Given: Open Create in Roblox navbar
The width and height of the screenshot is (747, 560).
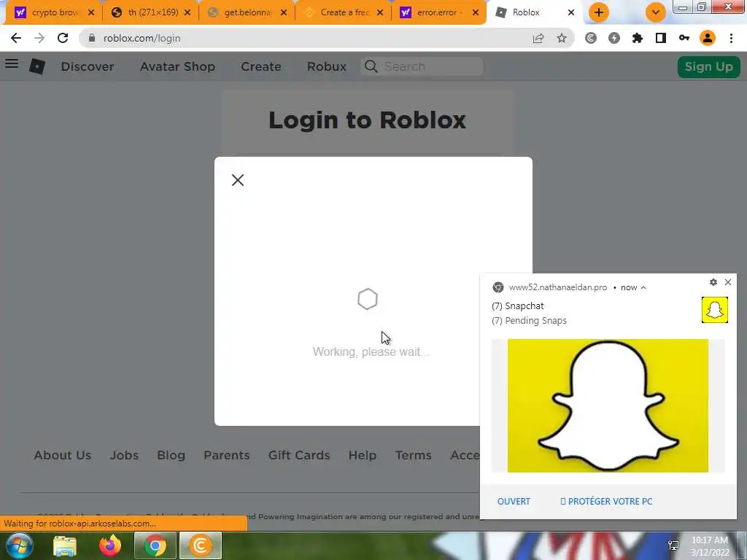Looking at the screenshot, I should [x=261, y=66].
